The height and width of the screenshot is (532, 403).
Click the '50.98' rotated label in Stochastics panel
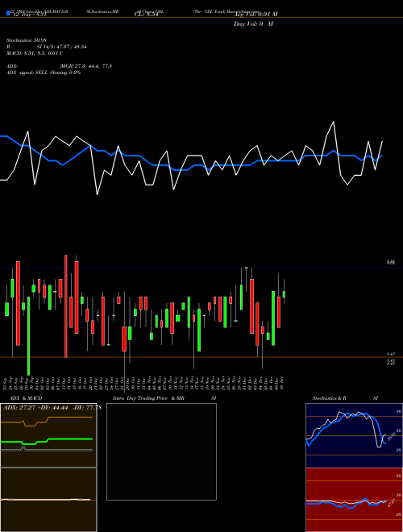tap(391, 437)
